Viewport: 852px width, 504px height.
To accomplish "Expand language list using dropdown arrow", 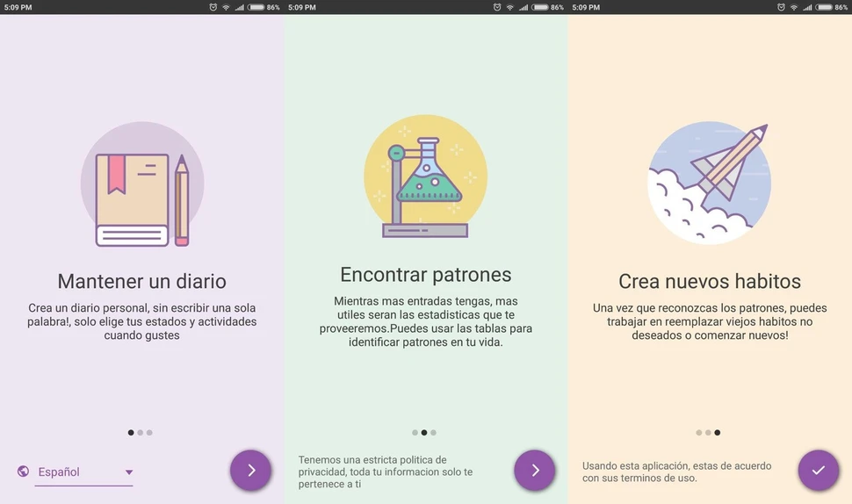I will [129, 472].
